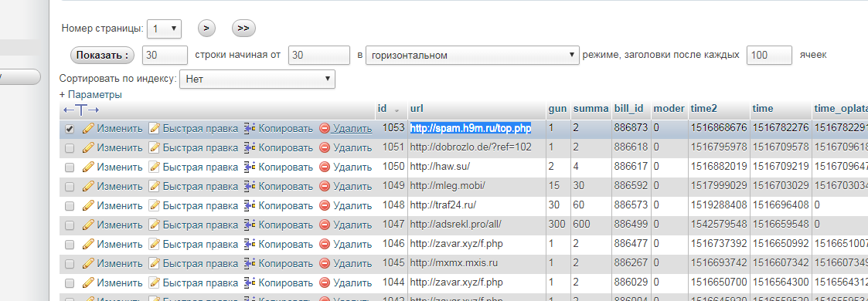Click the copy icon for row 1050
The image size is (868, 301).
point(250,167)
